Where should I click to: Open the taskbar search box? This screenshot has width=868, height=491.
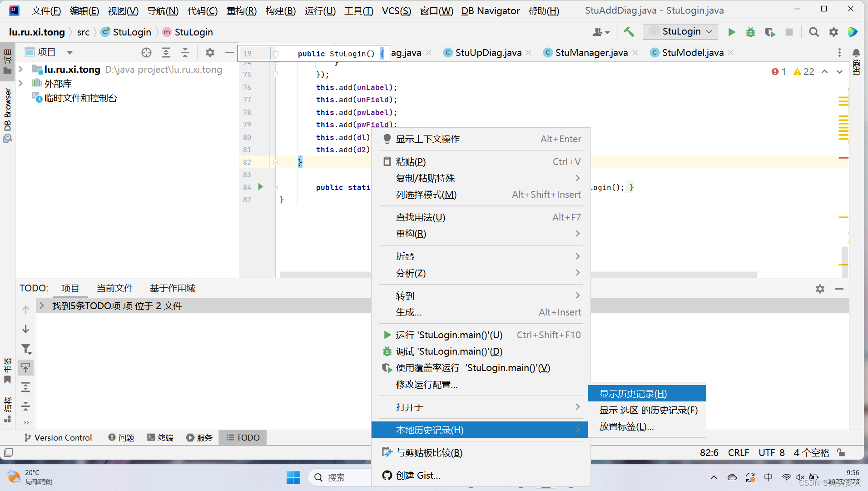click(x=341, y=477)
